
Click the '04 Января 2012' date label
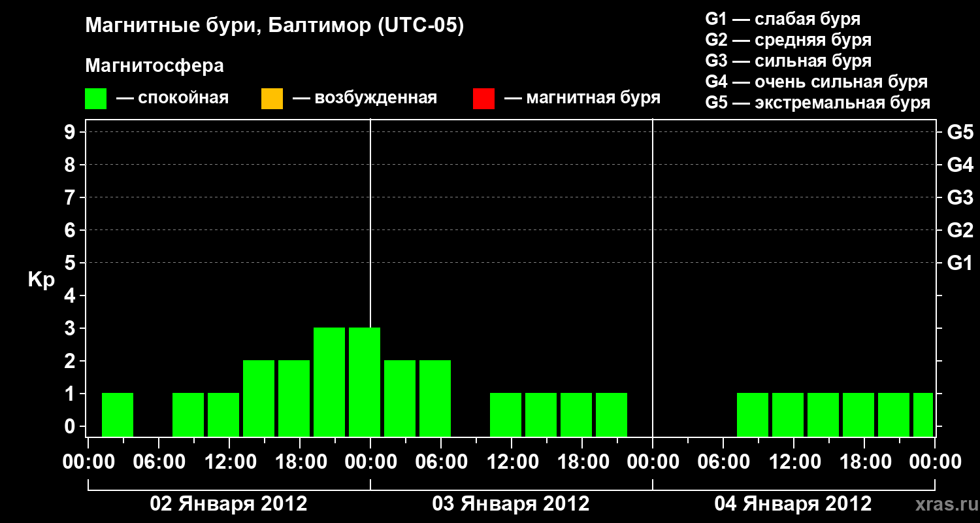tap(793, 504)
